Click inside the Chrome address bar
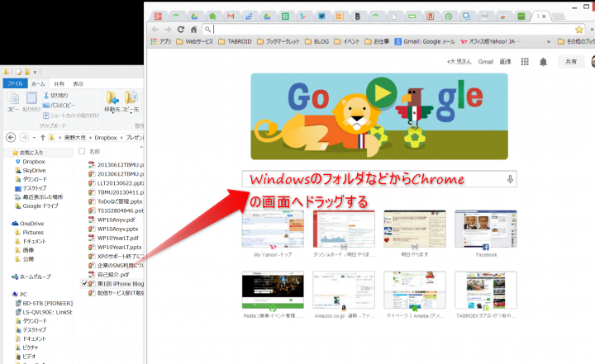Screen dimensions: 595x364 (393, 29)
